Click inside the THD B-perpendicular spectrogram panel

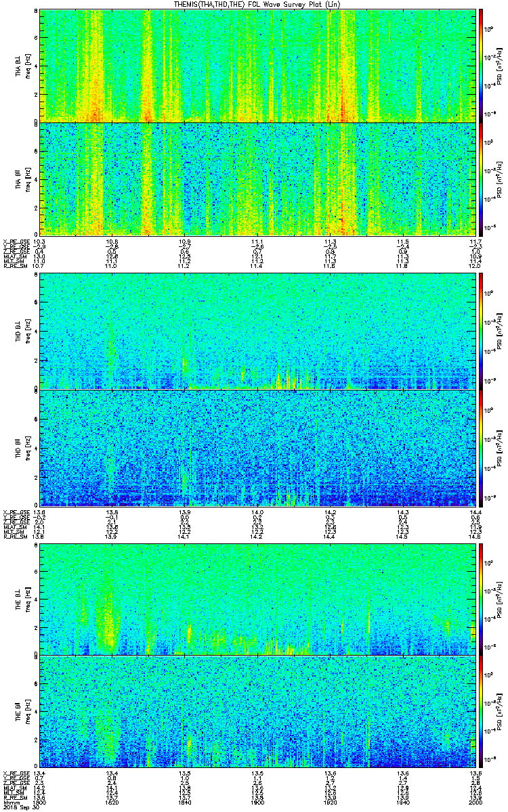(x=257, y=332)
